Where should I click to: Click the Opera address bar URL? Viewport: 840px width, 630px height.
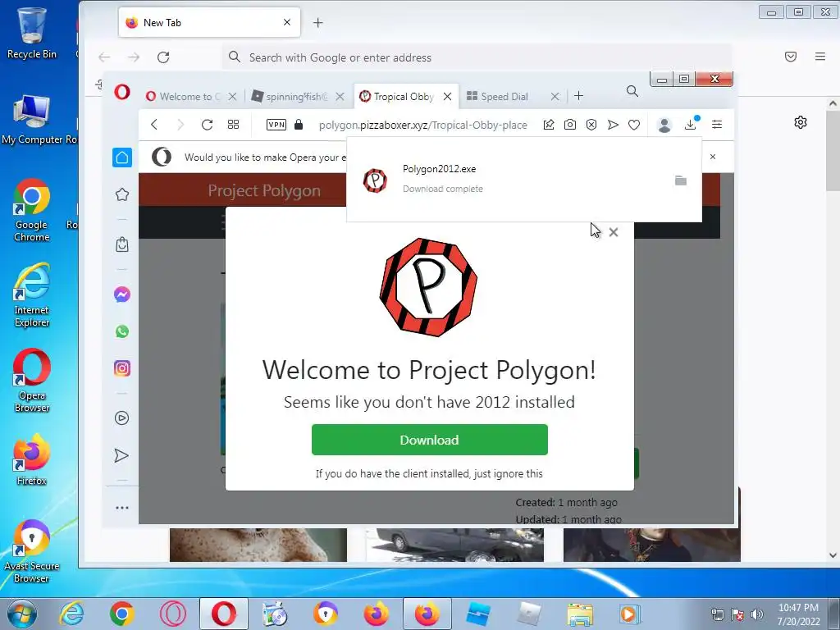[422, 125]
